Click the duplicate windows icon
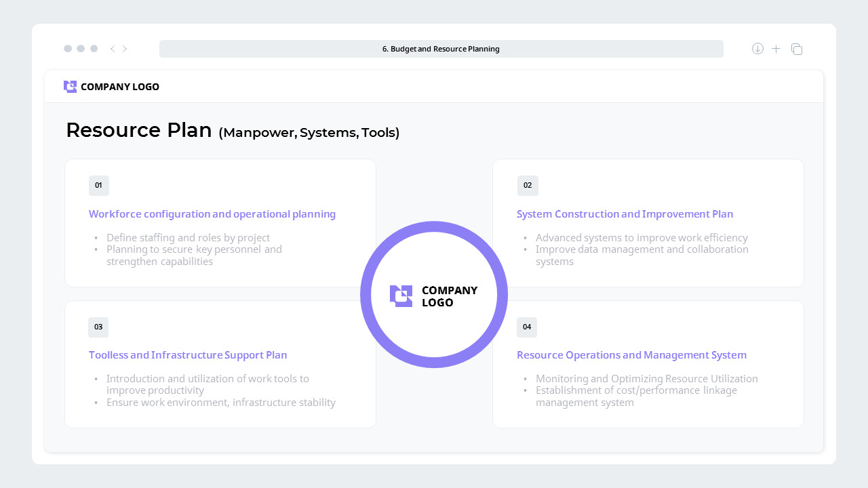868x488 pixels. (797, 49)
